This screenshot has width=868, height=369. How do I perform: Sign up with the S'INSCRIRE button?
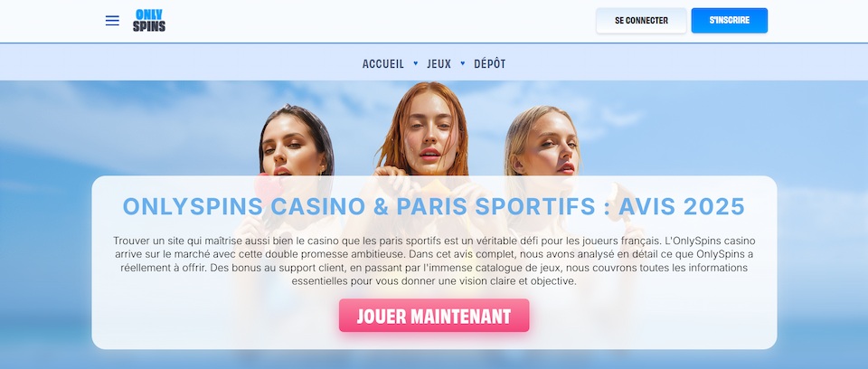pyautogui.click(x=729, y=21)
